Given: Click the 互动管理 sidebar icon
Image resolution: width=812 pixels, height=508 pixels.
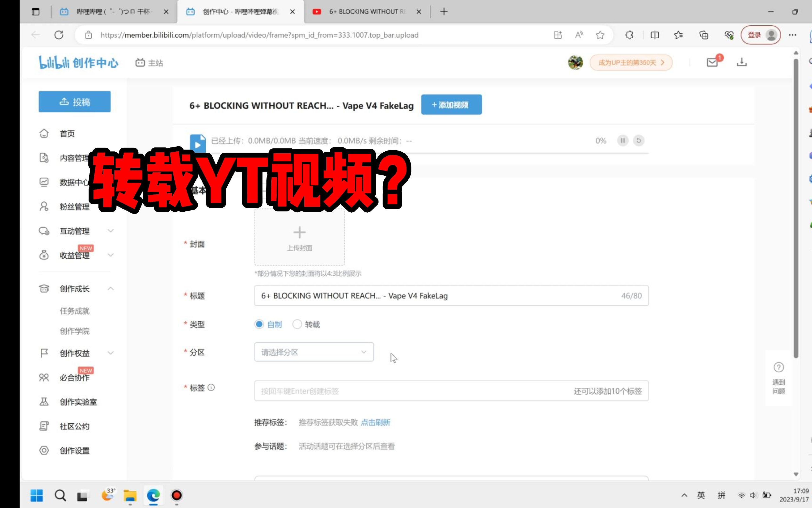Looking at the screenshot, I should coord(44,231).
